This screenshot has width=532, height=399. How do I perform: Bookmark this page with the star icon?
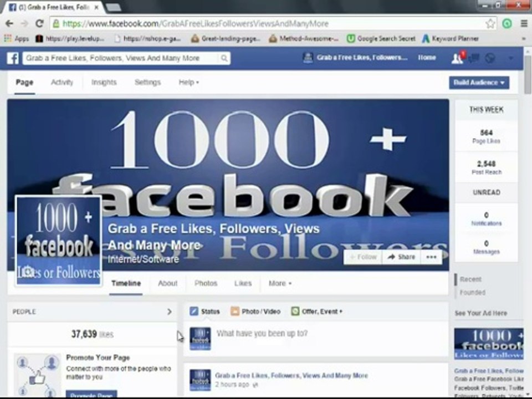(490, 23)
